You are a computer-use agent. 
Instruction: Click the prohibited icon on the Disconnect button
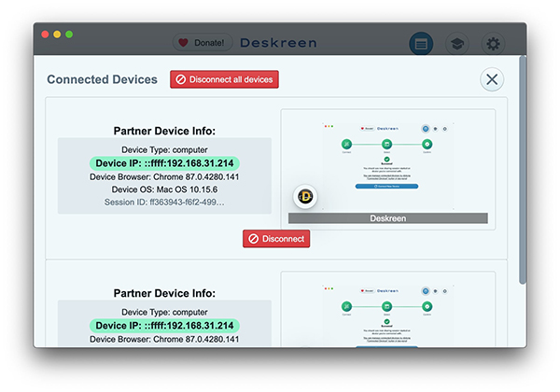254,239
